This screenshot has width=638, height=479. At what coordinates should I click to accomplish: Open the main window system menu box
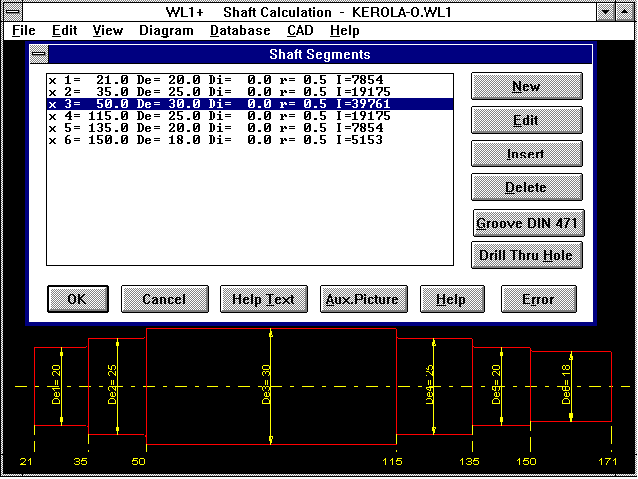tap(12, 12)
